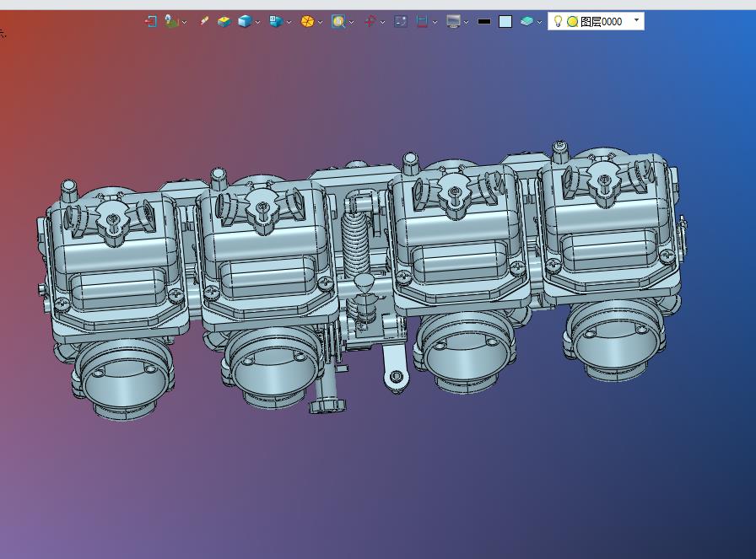Click the selection filter square icon
The height and width of the screenshot is (559, 756).
401,21
